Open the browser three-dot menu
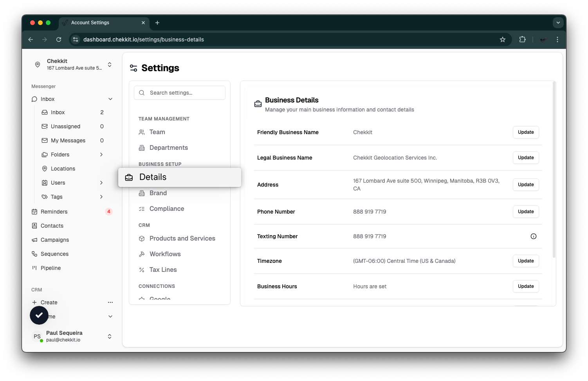 557,40
